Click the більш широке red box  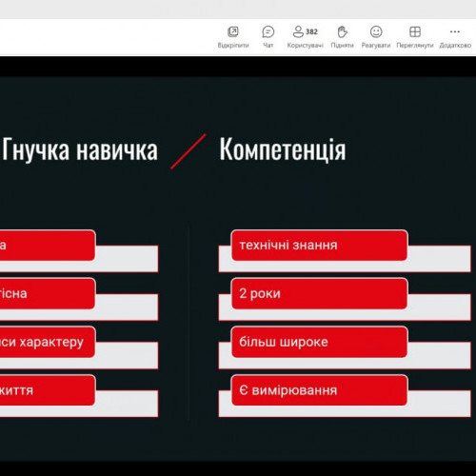click(x=320, y=342)
